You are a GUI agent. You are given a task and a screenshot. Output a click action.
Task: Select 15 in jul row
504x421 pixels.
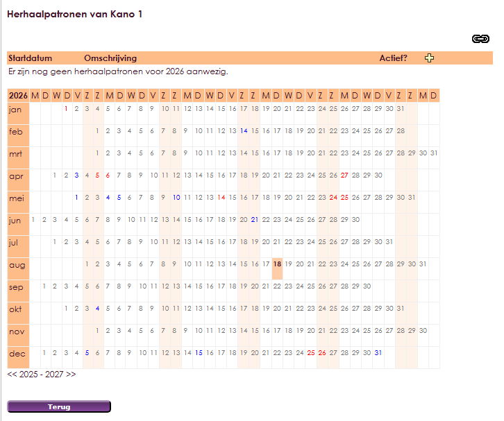tap(210, 242)
